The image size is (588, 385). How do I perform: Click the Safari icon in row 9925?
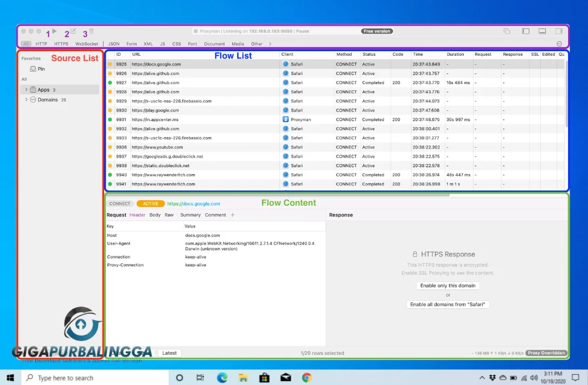pos(285,64)
